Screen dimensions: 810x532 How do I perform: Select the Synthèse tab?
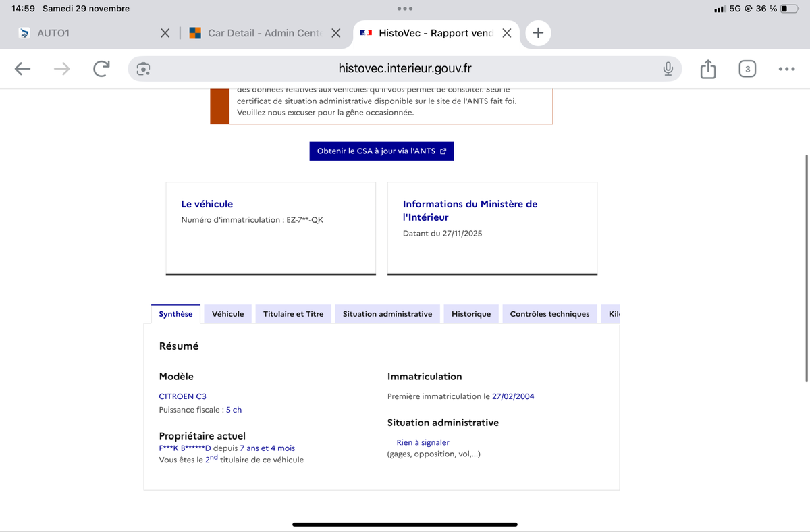[175, 314]
